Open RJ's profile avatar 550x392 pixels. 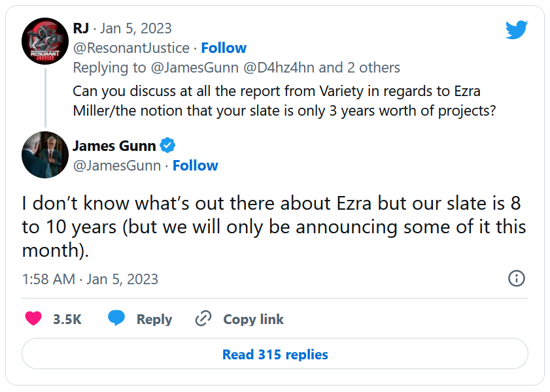click(x=45, y=41)
